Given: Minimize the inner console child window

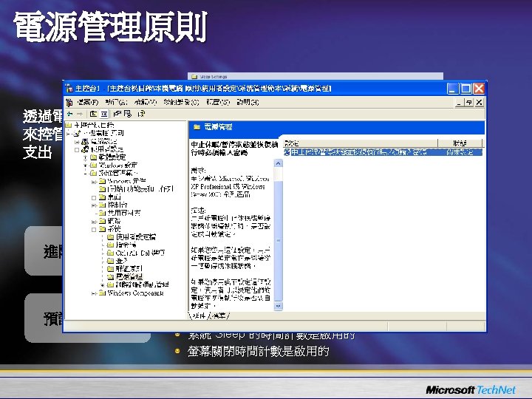Looking at the screenshot, I should [x=459, y=102].
